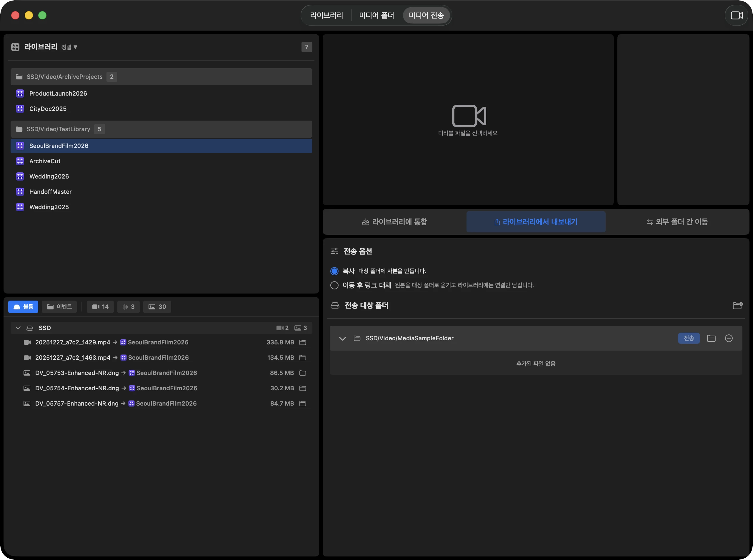The height and width of the screenshot is (560, 753).
Task: Click the SSD/Video/TestLibrary folder icon
Action: click(19, 129)
